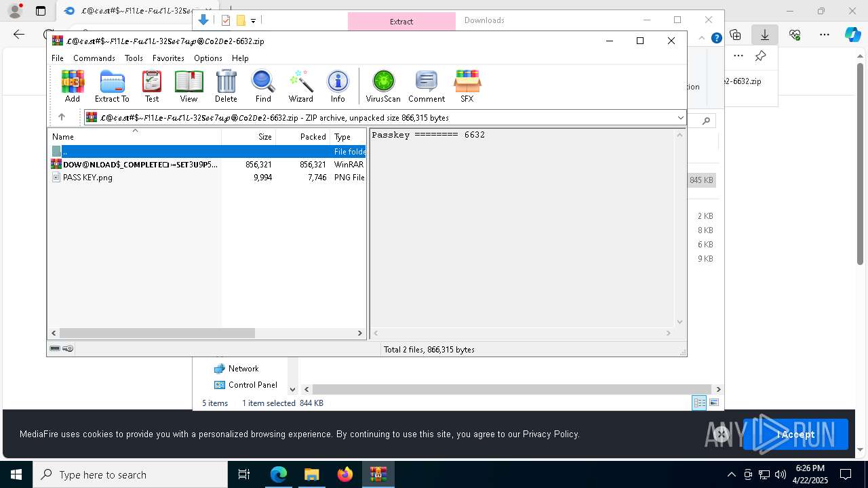The height and width of the screenshot is (488, 868).
Task: Open the Commands menu
Action: tap(94, 58)
